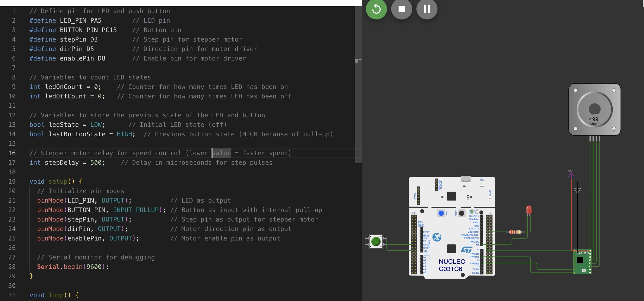644x301 pixels.
Task: Click the ST logo on the board
Action: click(467, 249)
